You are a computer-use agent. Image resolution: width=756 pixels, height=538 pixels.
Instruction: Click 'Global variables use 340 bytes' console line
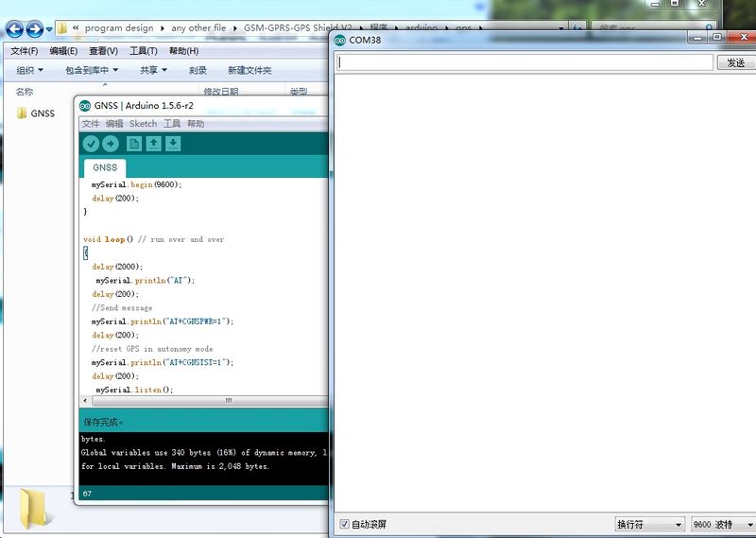pos(204,453)
